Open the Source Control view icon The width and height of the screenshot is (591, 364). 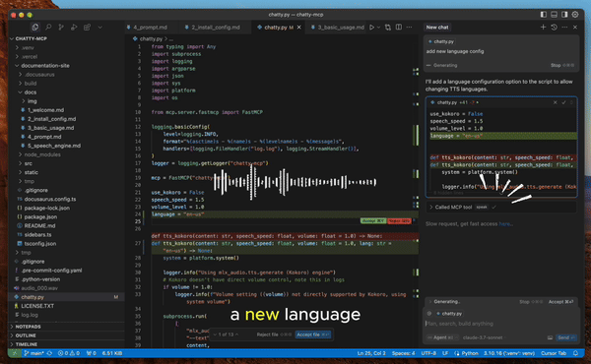click(x=61, y=28)
